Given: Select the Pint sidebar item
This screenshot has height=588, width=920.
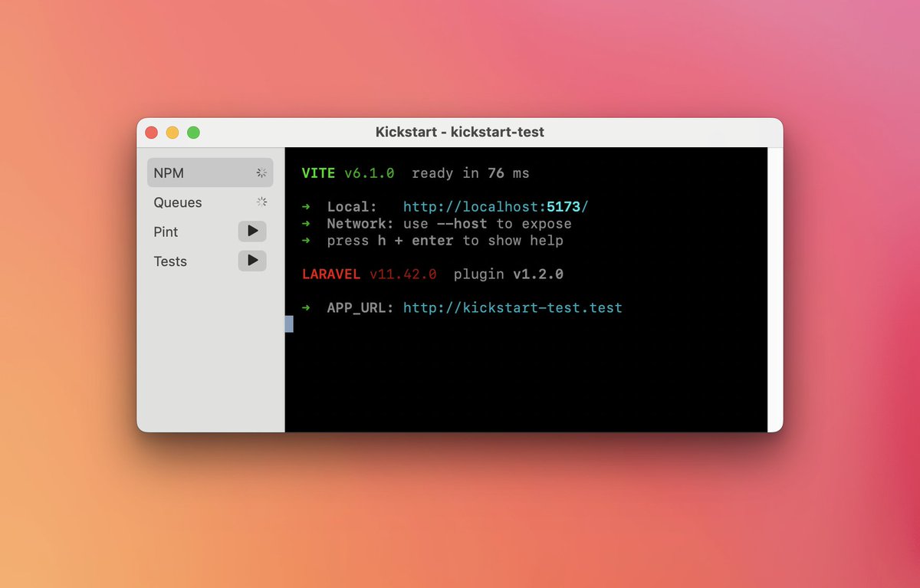Looking at the screenshot, I should [210, 232].
